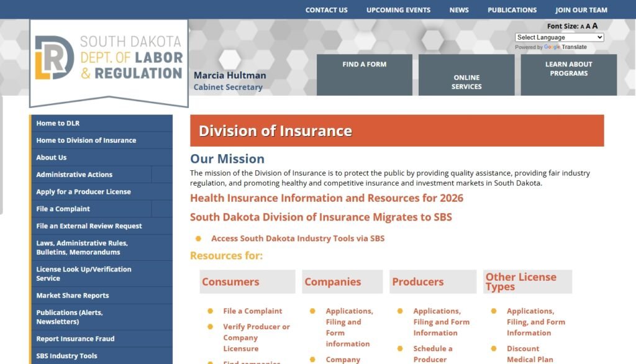Select the smallest "A" font size control
Image resolution: width=636 pixels, height=364 pixels.
(x=582, y=26)
